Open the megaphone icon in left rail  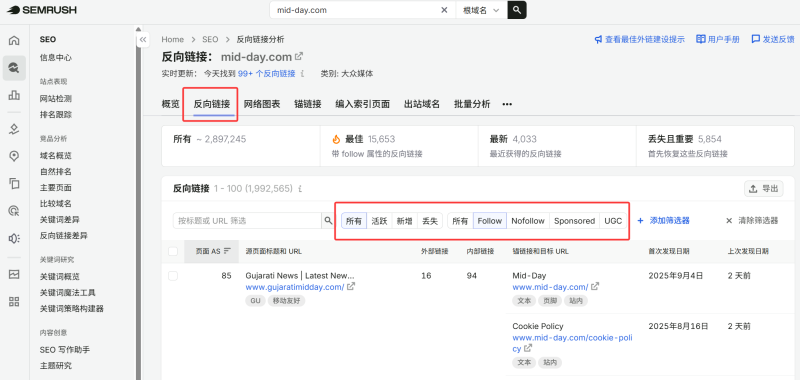tap(14, 238)
